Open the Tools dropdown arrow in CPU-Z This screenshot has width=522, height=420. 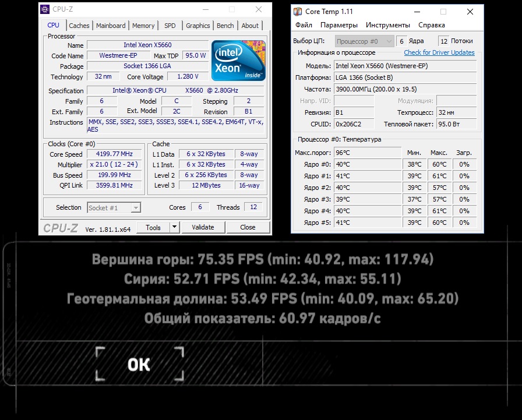click(174, 227)
